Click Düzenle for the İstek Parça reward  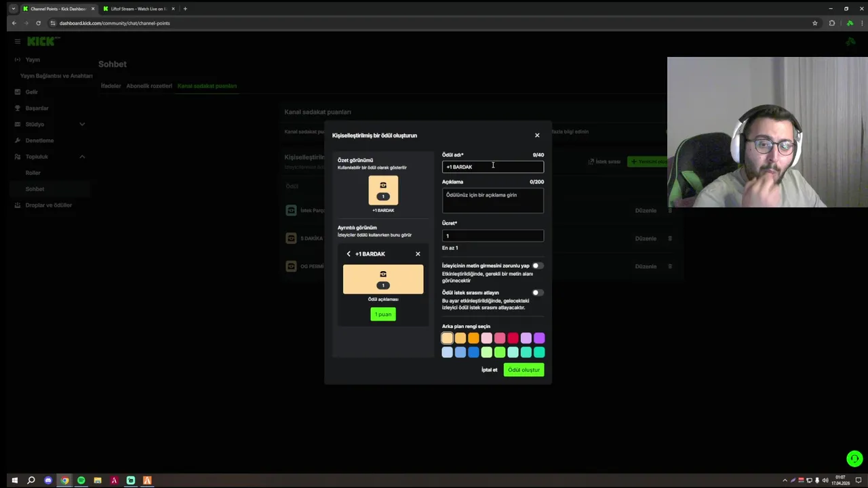(646, 211)
